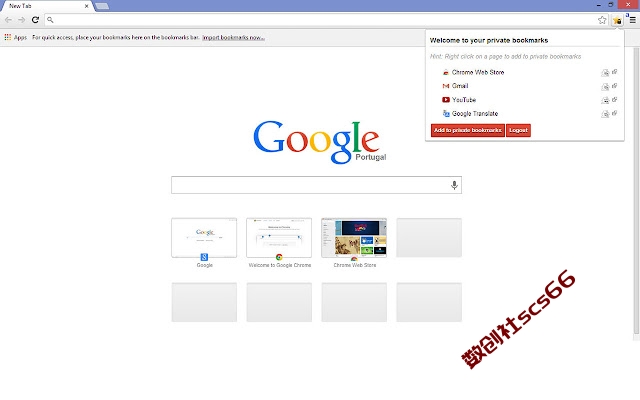The height and width of the screenshot is (400, 640).
Task: Reload the current page
Action: [x=36, y=20]
